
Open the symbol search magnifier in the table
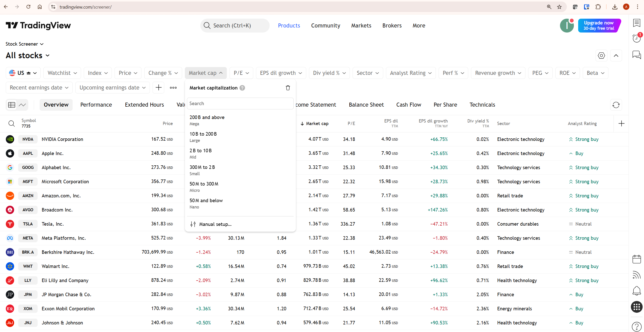(11, 124)
